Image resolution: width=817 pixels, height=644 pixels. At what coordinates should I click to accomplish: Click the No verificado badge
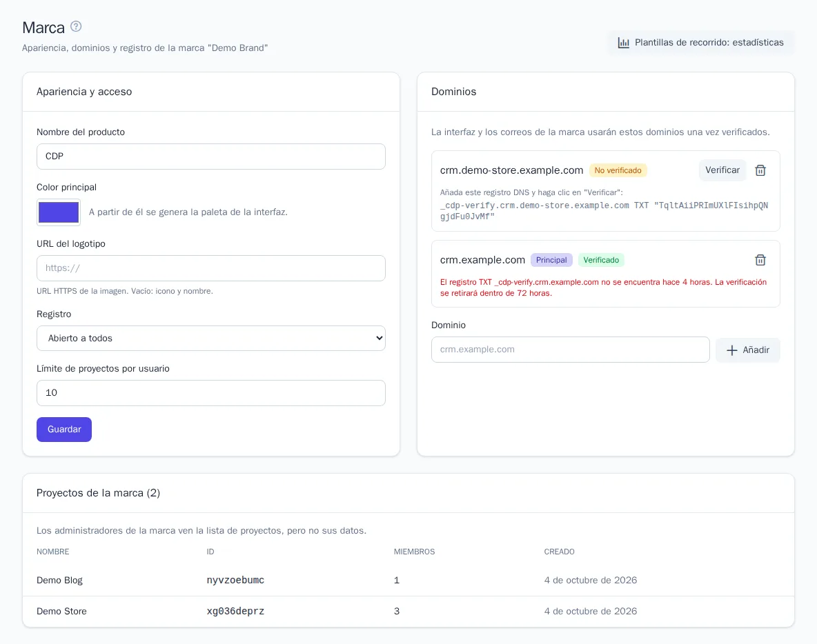618,170
